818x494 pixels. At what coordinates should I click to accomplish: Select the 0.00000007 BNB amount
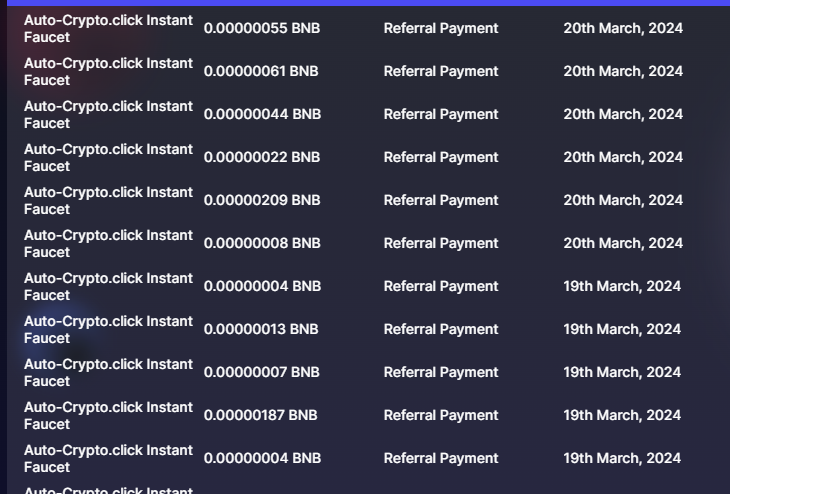click(x=262, y=372)
